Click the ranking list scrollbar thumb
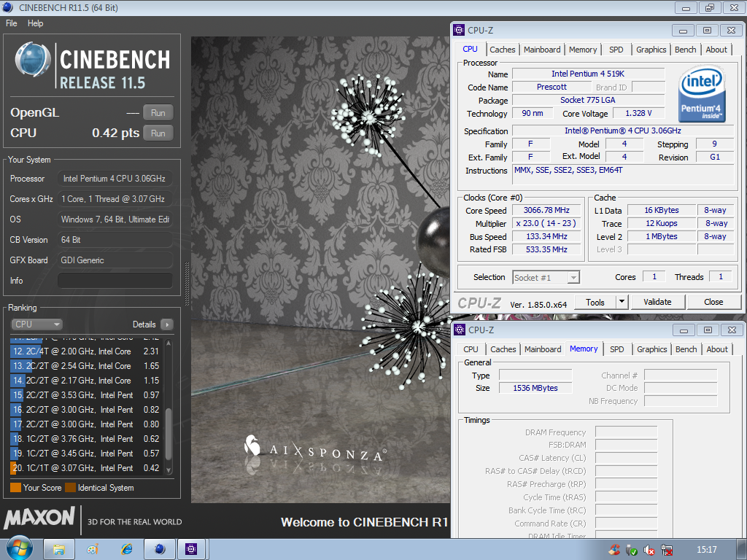Viewport: 747px width, 560px height. coord(169,433)
